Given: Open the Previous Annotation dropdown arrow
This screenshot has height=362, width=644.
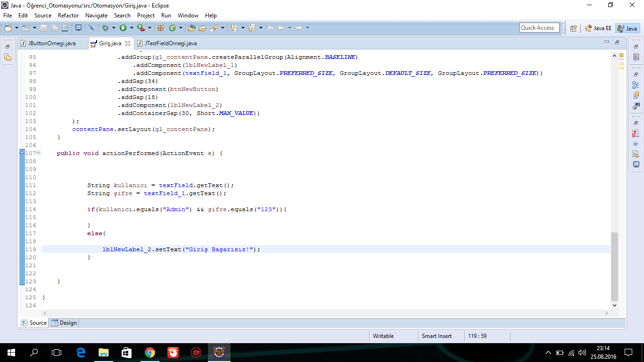Looking at the screenshot, I should tap(260, 28).
